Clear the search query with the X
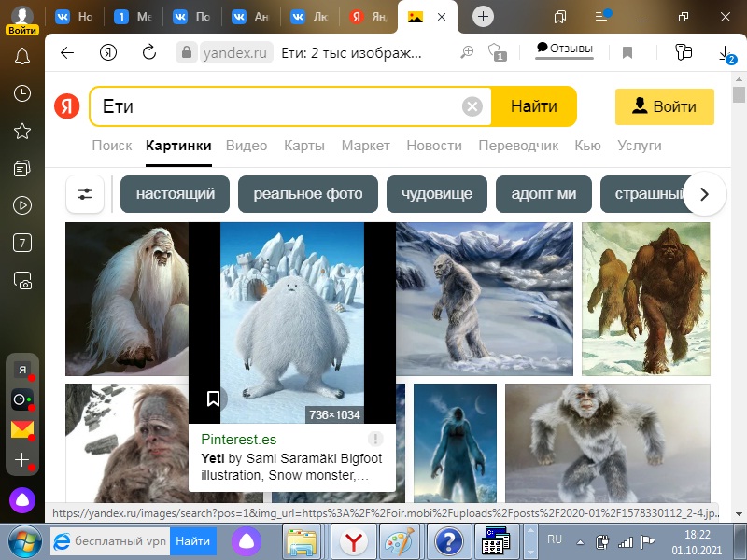This screenshot has height=560, width=747. click(472, 106)
